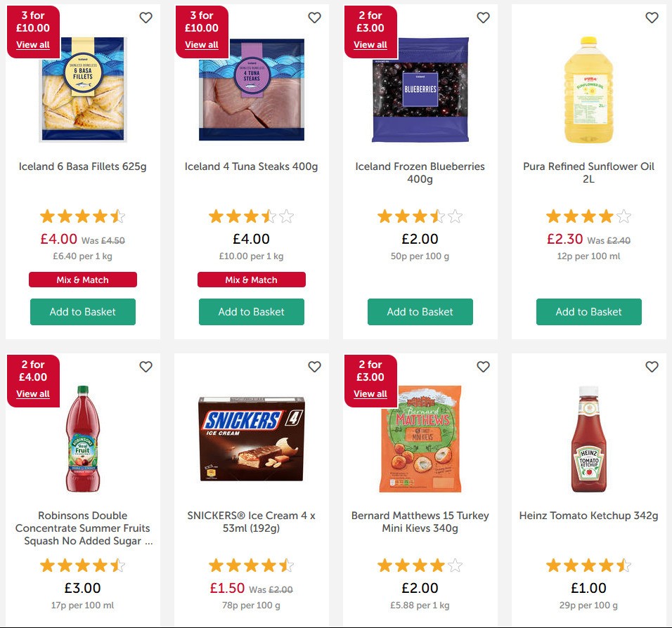Click Mix & Match under the Tuna Steaks
672x628 pixels.
coord(251,280)
